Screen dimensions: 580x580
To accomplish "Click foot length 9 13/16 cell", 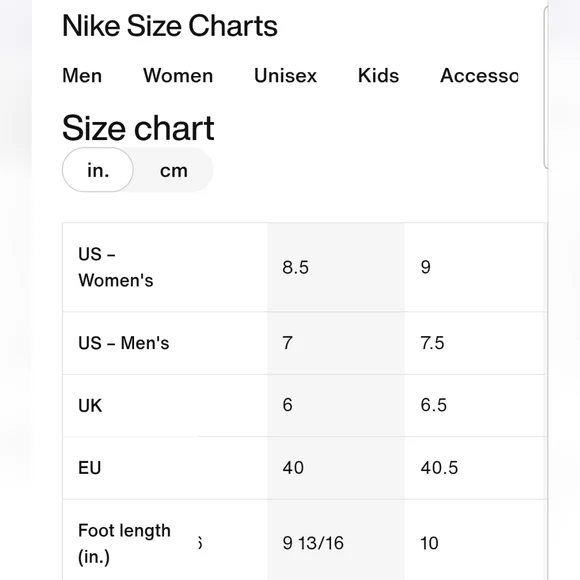I will [x=336, y=540].
